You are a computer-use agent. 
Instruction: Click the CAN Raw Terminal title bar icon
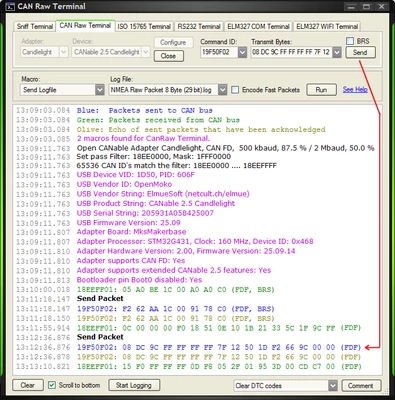click(10, 6)
